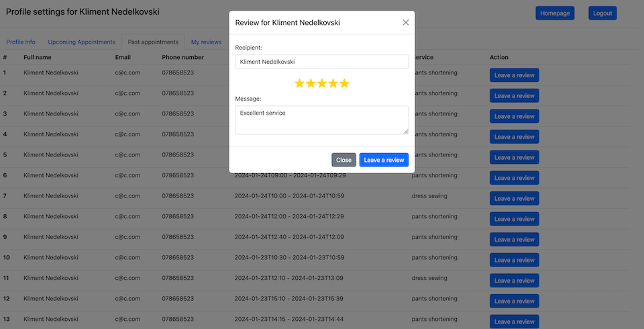Set rating to one star
This screenshot has height=329, width=644.
click(300, 83)
